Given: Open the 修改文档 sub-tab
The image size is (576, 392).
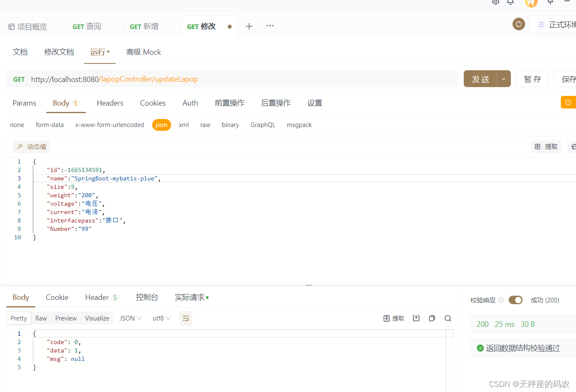Looking at the screenshot, I should (59, 52).
